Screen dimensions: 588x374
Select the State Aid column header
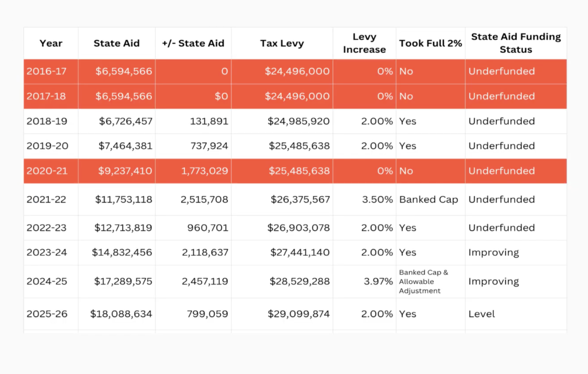click(116, 43)
